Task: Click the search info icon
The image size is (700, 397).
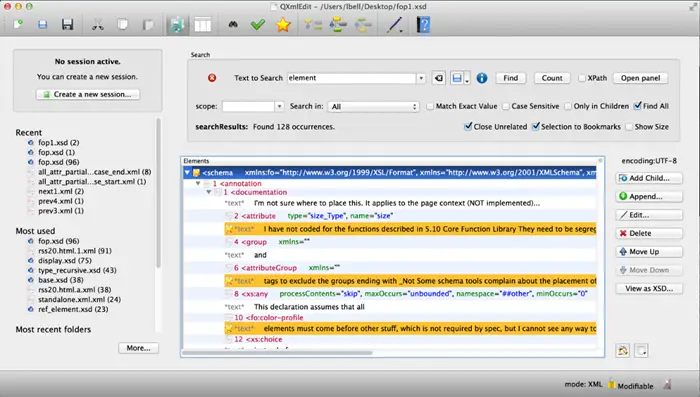Action: [x=482, y=78]
